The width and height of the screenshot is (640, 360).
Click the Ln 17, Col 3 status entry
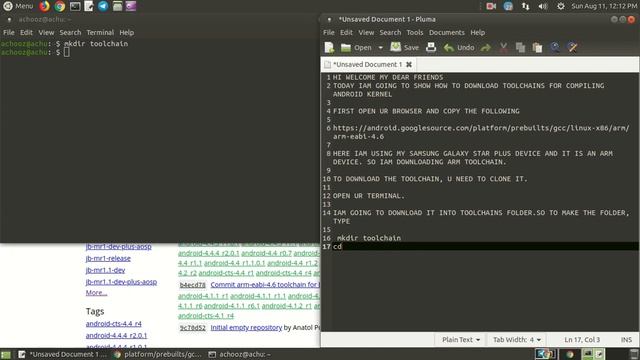[582, 340]
